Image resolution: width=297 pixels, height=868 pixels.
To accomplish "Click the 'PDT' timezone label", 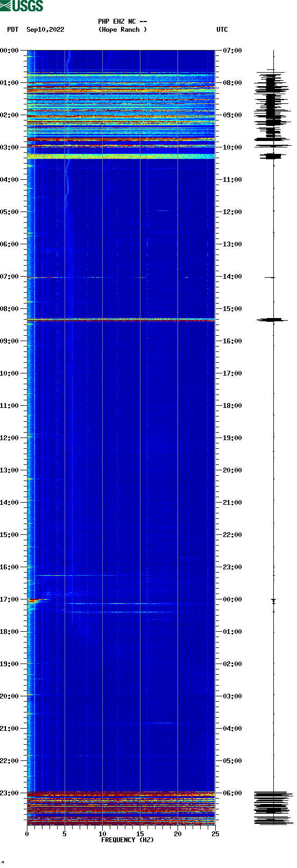I will pos(12,30).
